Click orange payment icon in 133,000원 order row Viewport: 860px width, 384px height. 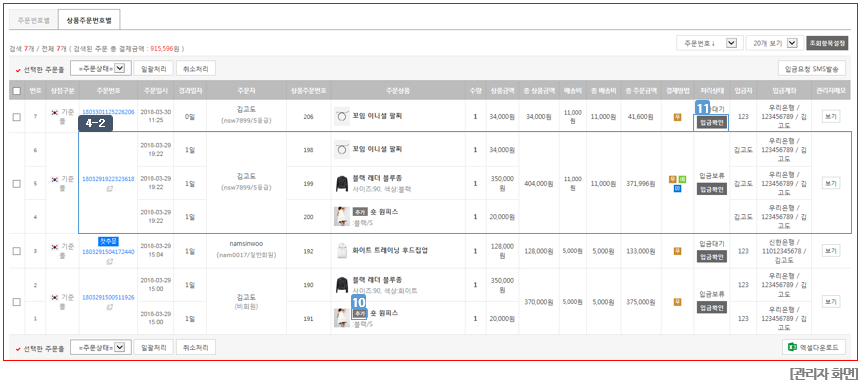pos(677,251)
